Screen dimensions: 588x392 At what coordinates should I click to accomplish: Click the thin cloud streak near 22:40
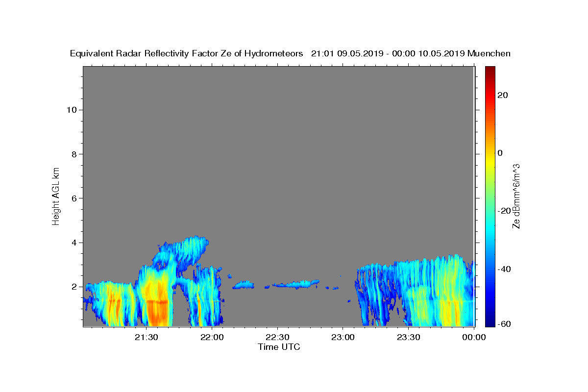pyautogui.click(x=296, y=284)
